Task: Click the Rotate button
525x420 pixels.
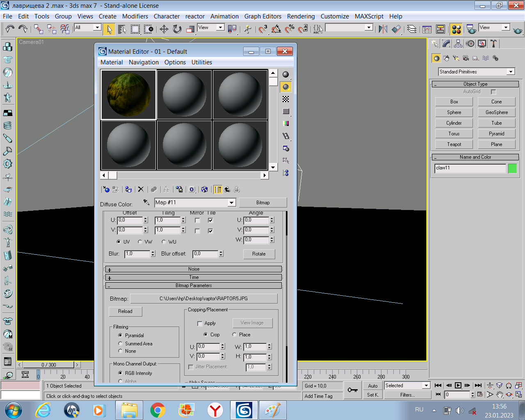Action: coord(259,254)
